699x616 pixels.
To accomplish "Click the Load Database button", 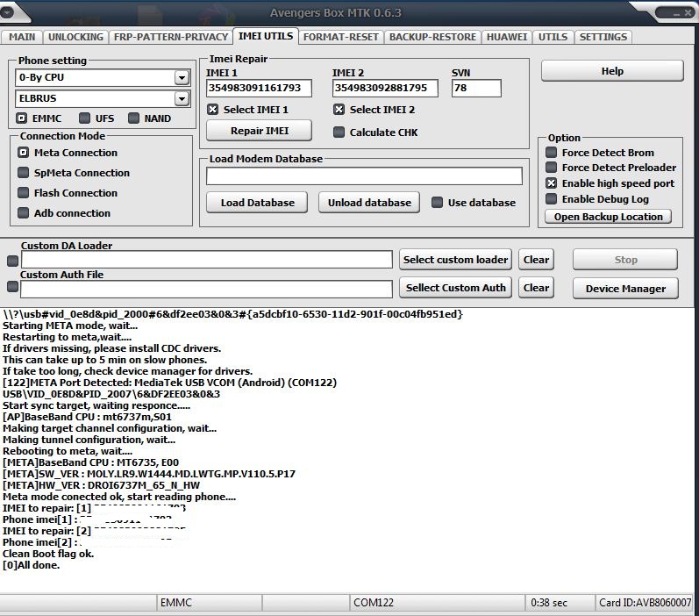I will coord(257,203).
